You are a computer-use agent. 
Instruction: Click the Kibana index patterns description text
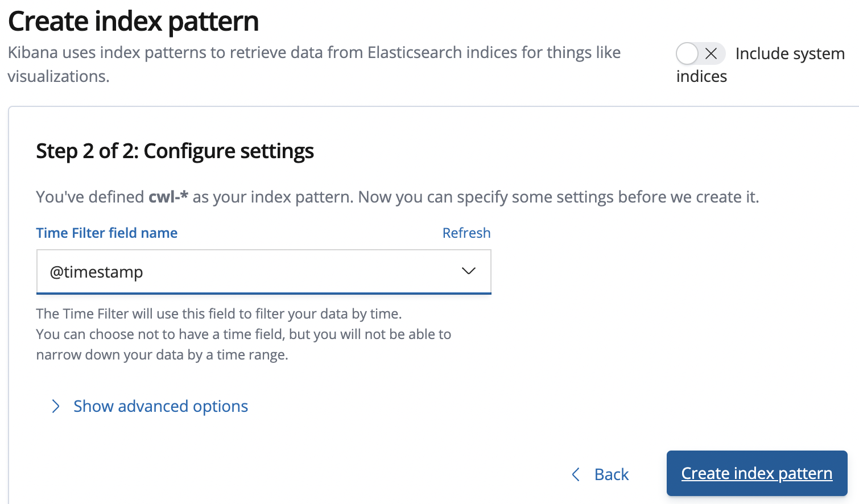pos(313,53)
